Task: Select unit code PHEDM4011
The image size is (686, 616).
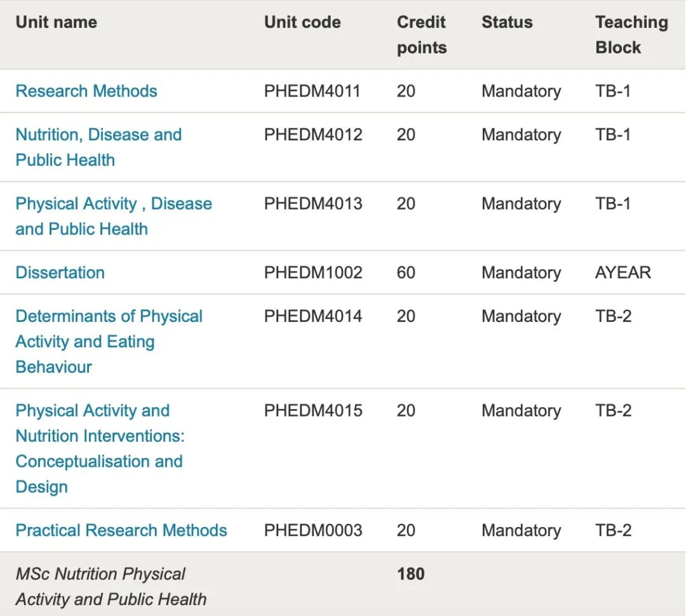Action: (313, 91)
